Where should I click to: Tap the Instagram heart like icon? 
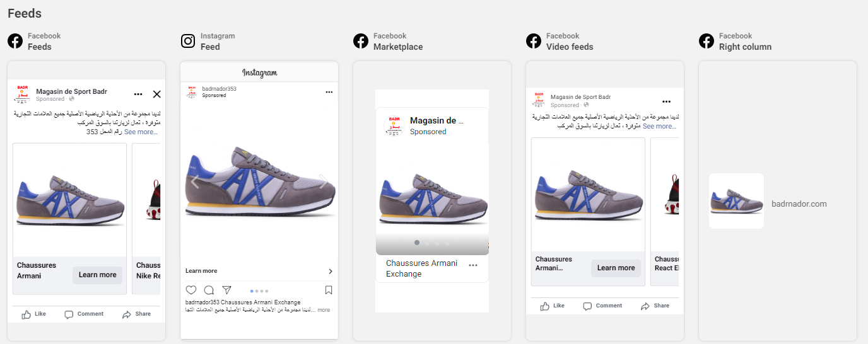tap(191, 290)
